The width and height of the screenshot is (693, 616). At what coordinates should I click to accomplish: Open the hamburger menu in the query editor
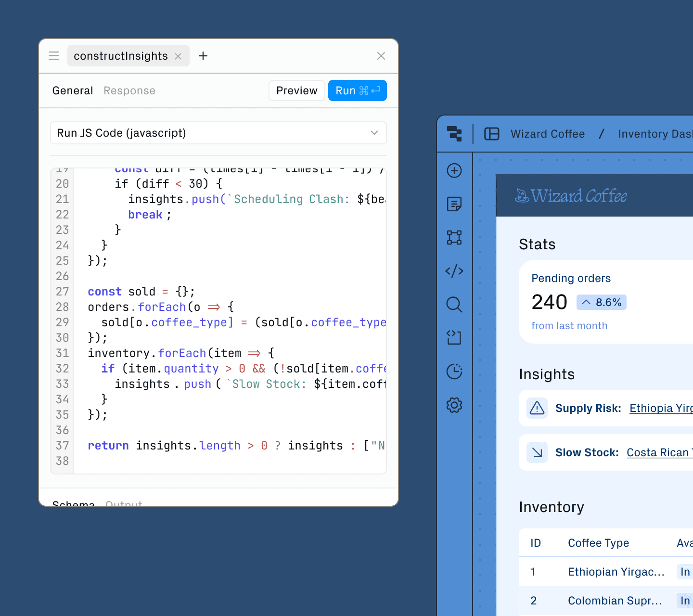(53, 55)
